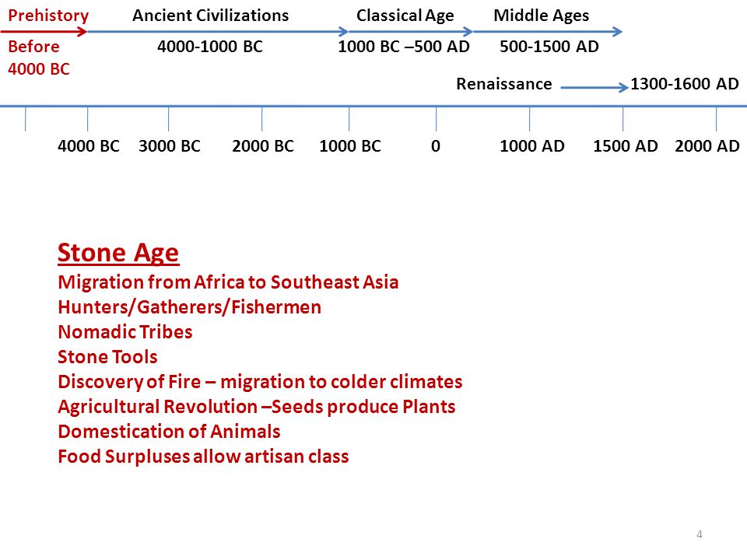The height and width of the screenshot is (560, 747).
Task: Select 'Food Surpluses allow artisan class' line
Action: point(203,457)
